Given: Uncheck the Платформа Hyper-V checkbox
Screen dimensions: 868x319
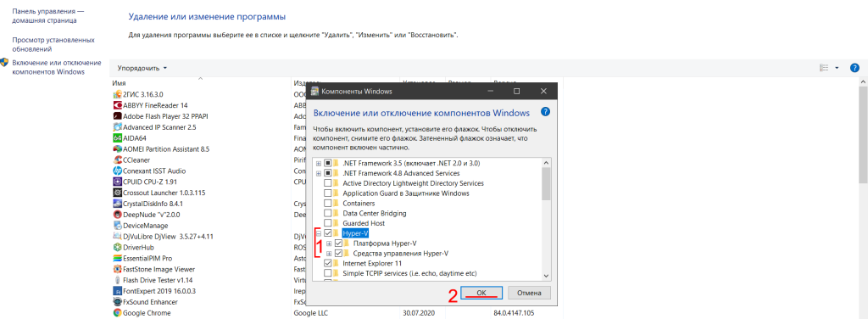Looking at the screenshot, I should point(339,243).
